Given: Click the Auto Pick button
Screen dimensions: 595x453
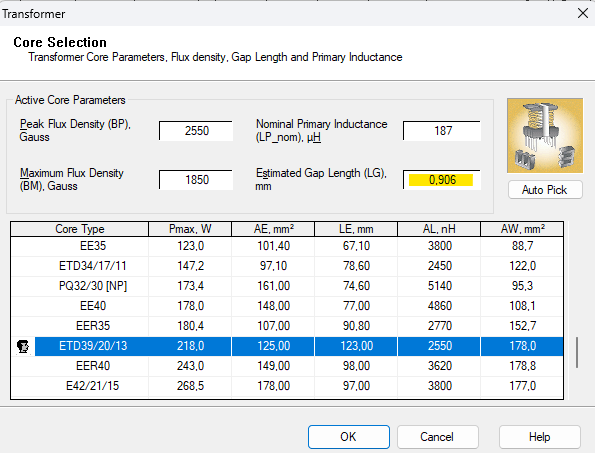Looking at the screenshot, I should pyautogui.click(x=545, y=190).
